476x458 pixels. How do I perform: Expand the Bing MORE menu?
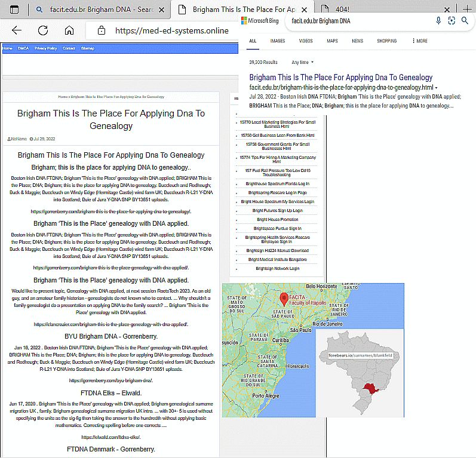click(420, 41)
